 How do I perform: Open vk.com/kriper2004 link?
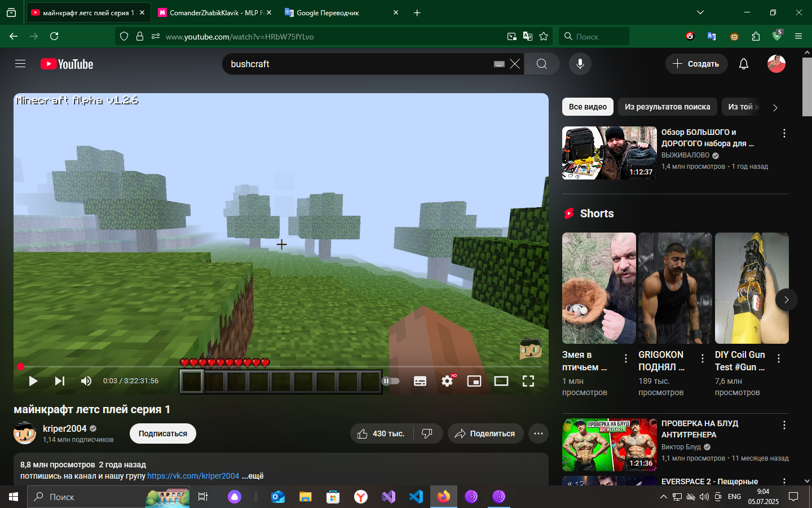pyautogui.click(x=193, y=476)
